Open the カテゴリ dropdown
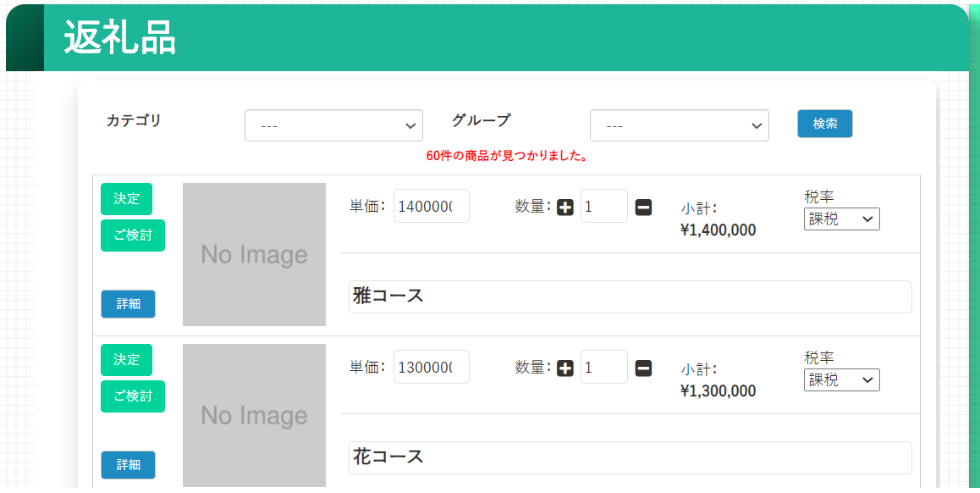Image resolution: width=980 pixels, height=493 pixels. pyautogui.click(x=333, y=125)
